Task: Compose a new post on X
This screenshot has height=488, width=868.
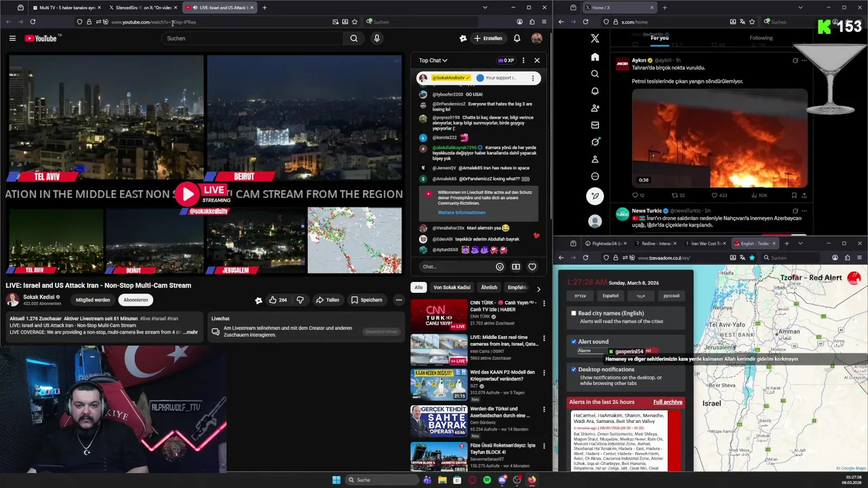Action: [595, 197]
